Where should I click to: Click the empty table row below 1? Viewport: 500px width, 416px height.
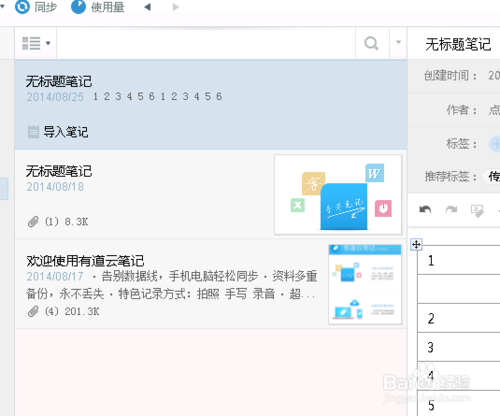pyautogui.click(x=459, y=289)
